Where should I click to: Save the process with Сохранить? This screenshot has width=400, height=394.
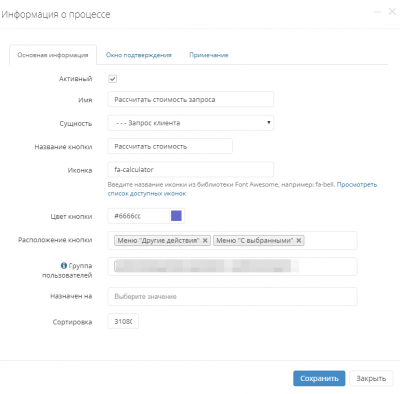(x=319, y=379)
